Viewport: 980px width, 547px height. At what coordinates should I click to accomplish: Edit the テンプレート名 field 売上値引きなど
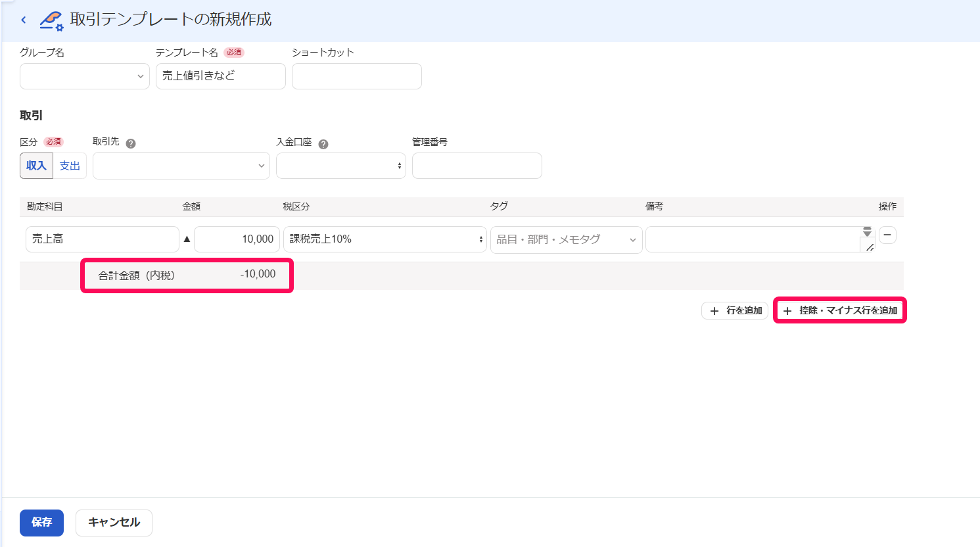click(x=221, y=76)
